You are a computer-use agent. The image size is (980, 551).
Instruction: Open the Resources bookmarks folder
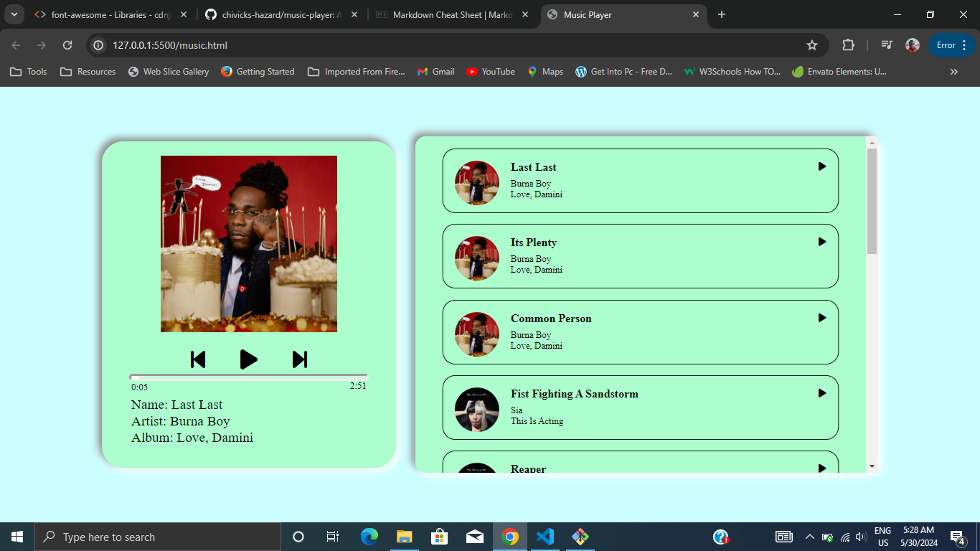88,72
